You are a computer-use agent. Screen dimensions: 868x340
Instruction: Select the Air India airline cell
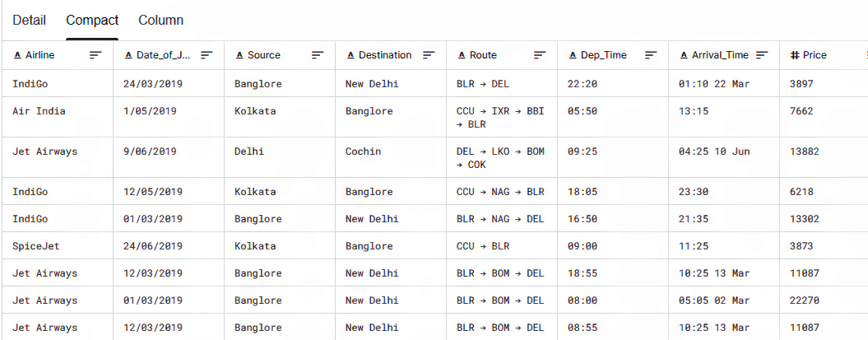[39, 111]
